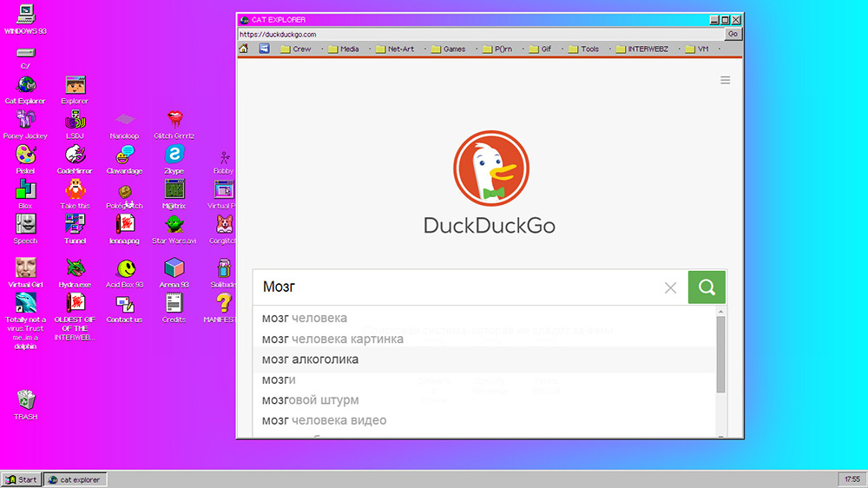Image resolution: width=868 pixels, height=488 pixels.
Task: Open the INTERWEBZ bookmarks folder
Action: (x=642, y=49)
